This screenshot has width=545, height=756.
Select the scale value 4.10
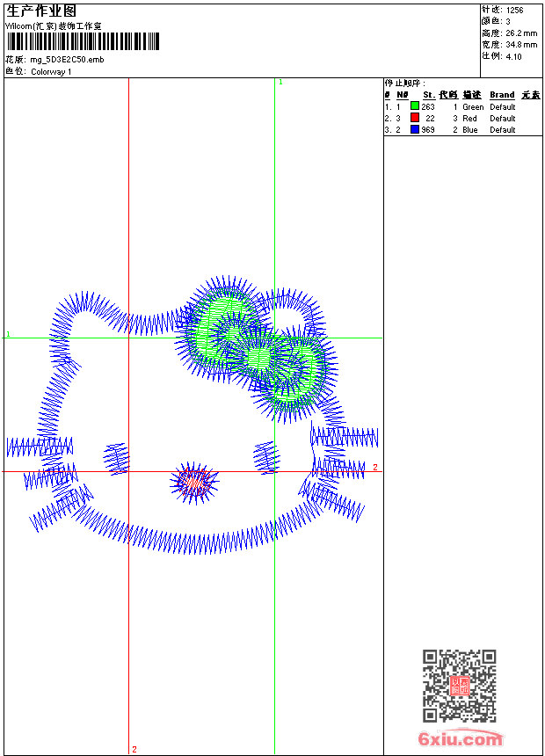(513, 56)
